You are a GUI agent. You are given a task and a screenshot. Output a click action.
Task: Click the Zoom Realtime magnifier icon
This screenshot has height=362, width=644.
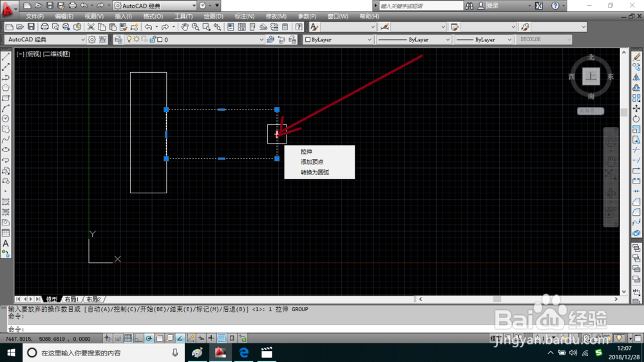(x=196, y=27)
